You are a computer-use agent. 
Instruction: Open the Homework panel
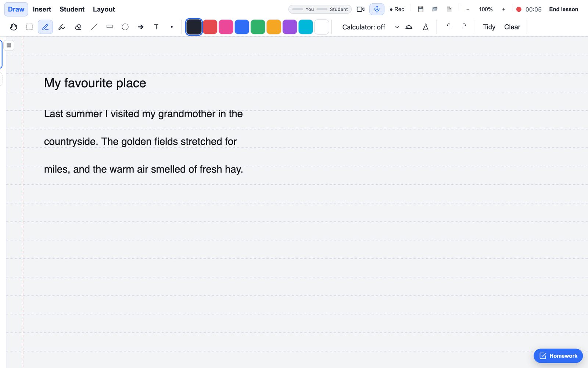point(558,356)
